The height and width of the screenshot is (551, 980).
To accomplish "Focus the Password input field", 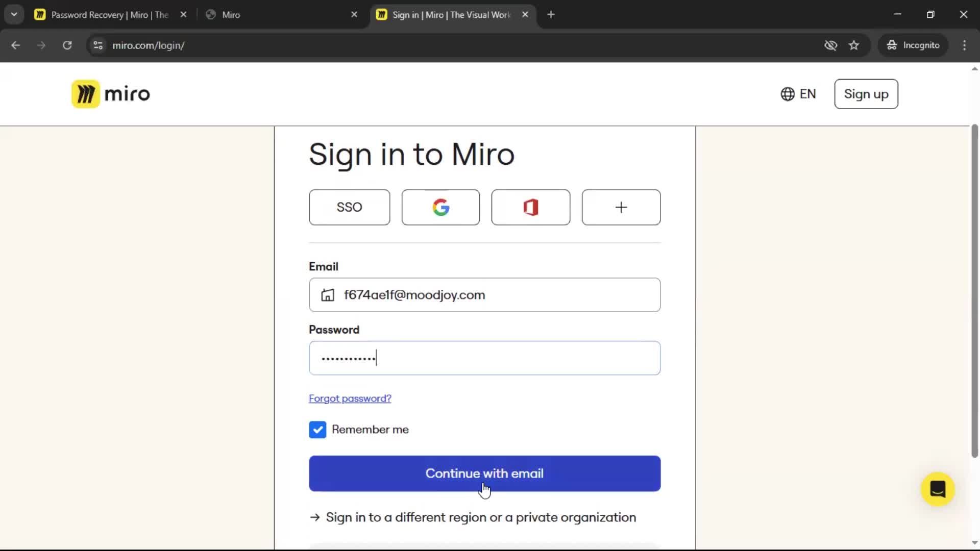I will pyautogui.click(x=485, y=358).
